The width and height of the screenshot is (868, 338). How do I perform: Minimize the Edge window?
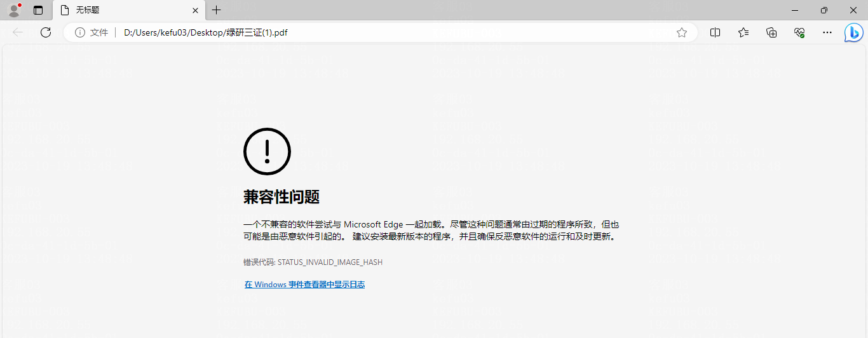coord(794,10)
